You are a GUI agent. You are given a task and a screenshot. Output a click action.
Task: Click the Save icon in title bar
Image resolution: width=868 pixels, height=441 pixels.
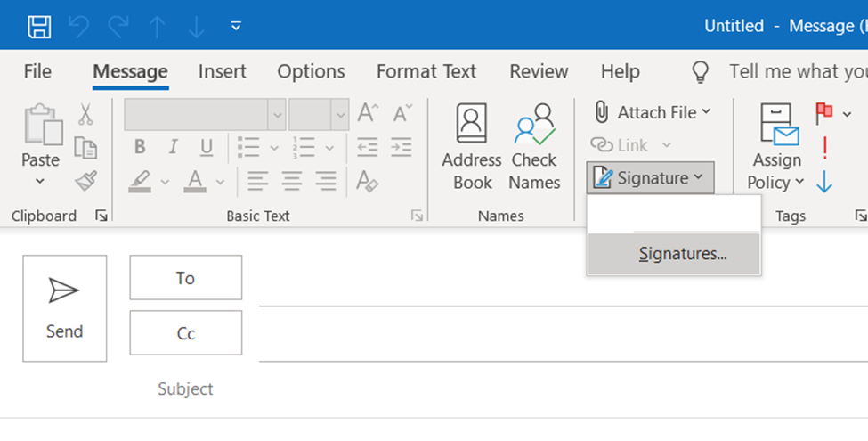coord(39,26)
